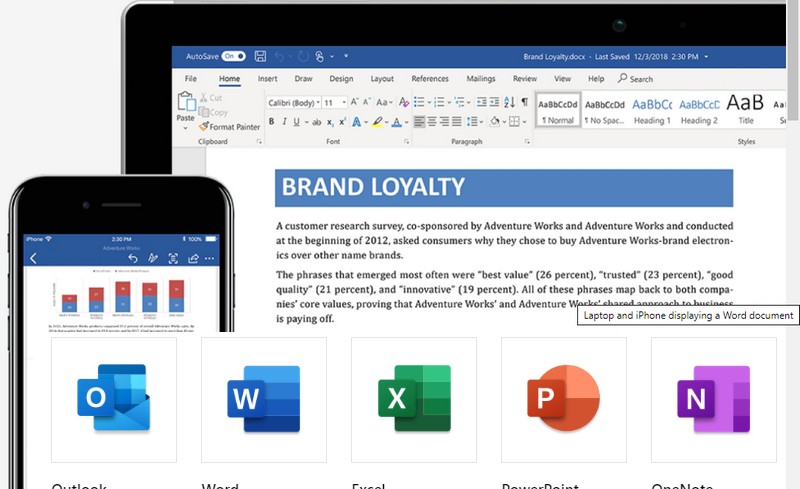Toggle the AutoSave switch

tap(234, 56)
